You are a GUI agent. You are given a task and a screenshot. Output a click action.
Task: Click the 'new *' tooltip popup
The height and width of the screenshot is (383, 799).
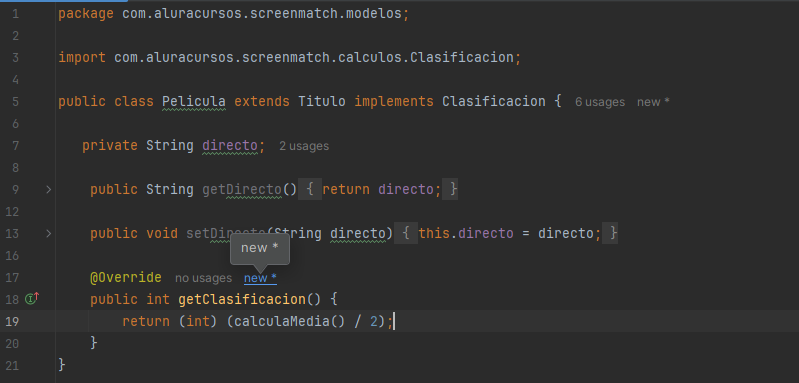[260, 248]
